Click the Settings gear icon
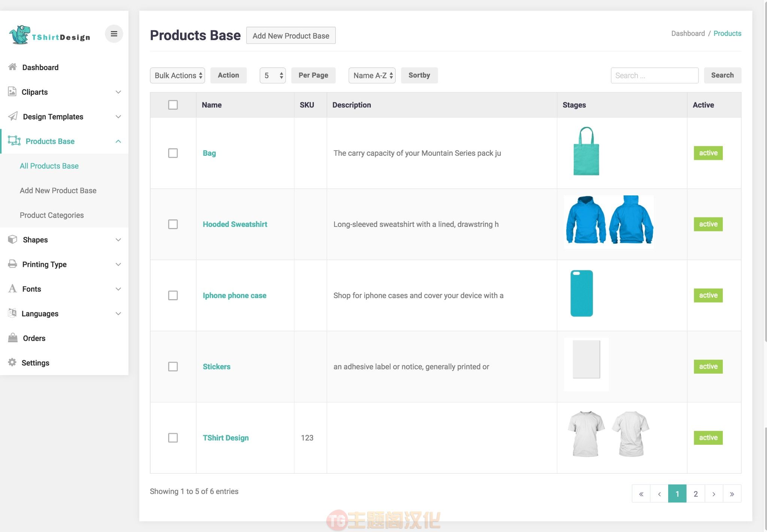The width and height of the screenshot is (767, 532). point(12,362)
